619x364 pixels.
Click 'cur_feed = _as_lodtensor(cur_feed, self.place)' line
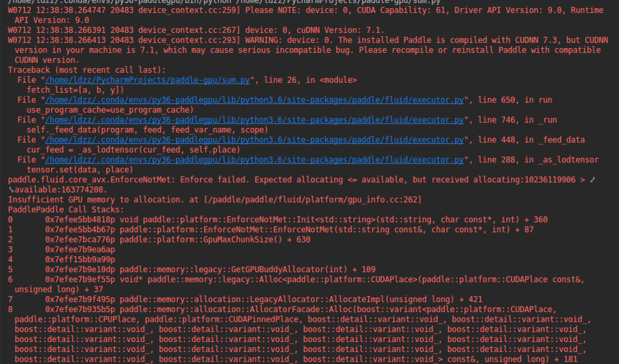[x=133, y=150]
